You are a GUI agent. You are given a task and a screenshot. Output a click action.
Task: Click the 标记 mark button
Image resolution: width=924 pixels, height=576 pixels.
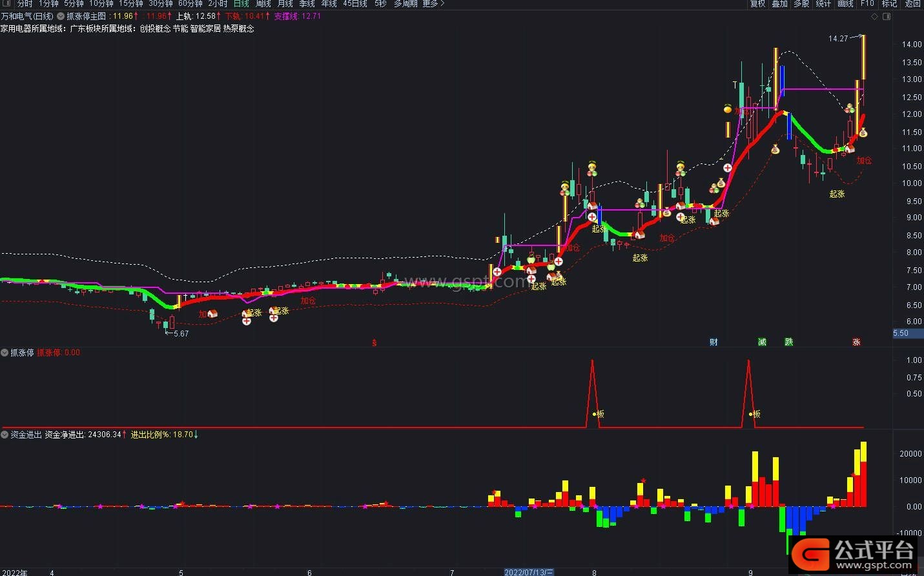coord(889,3)
